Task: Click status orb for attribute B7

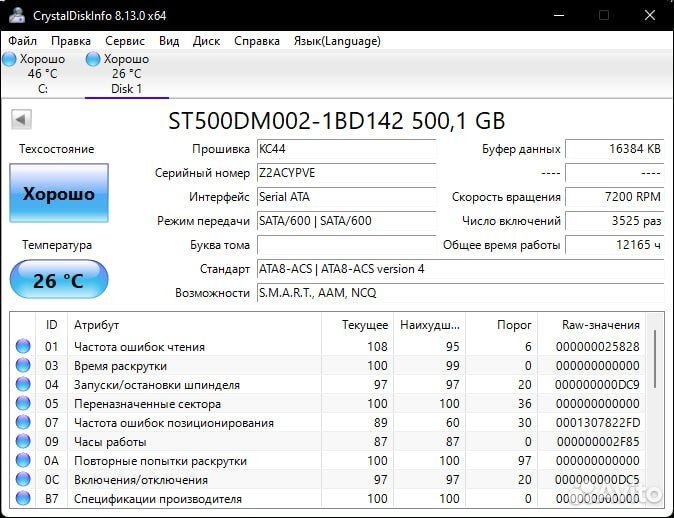Action: tap(23, 498)
